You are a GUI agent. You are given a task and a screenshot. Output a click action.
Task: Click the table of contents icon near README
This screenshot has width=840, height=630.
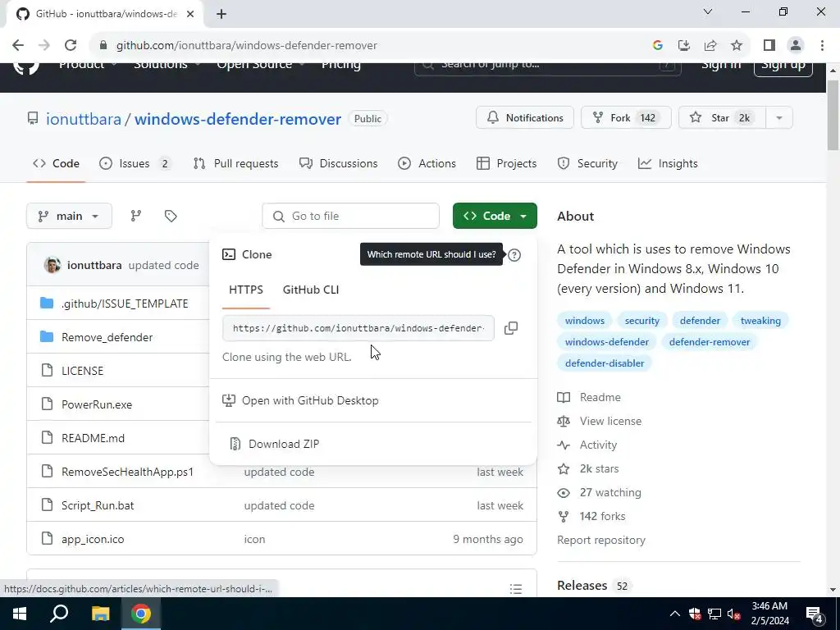click(516, 589)
